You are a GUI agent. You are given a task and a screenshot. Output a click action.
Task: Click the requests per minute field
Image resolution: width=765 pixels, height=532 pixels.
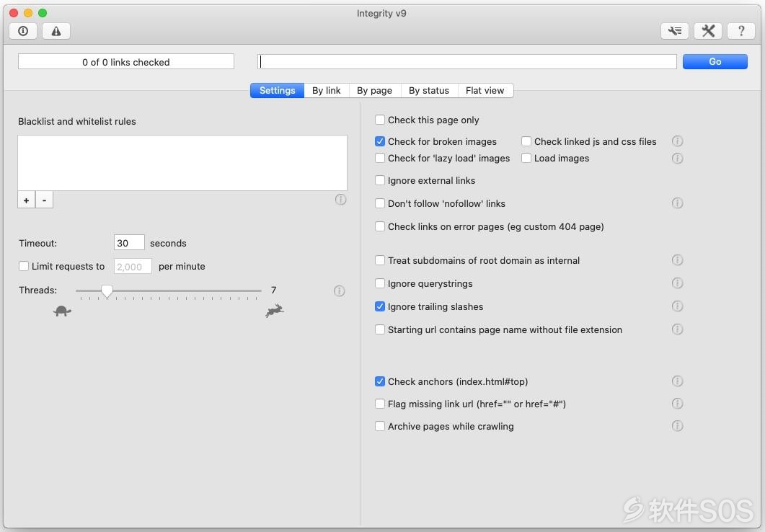pyautogui.click(x=133, y=266)
